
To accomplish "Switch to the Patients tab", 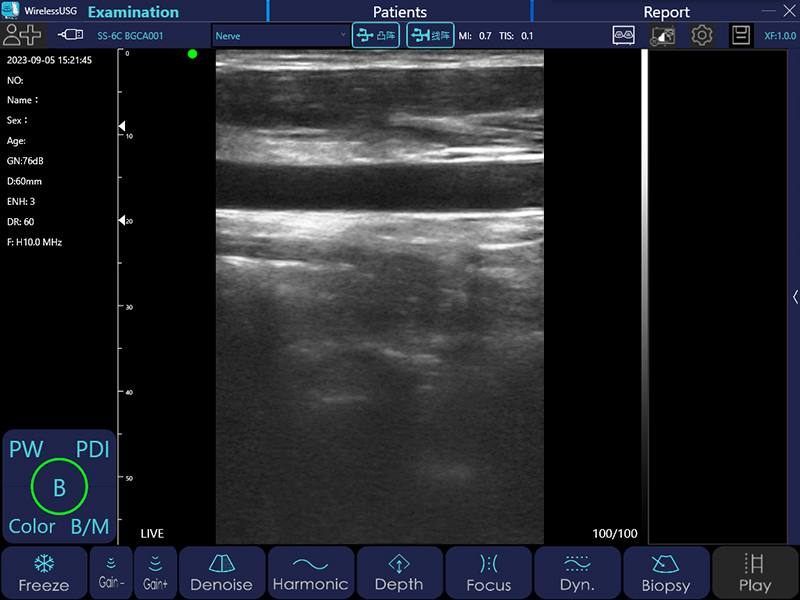I will (399, 12).
